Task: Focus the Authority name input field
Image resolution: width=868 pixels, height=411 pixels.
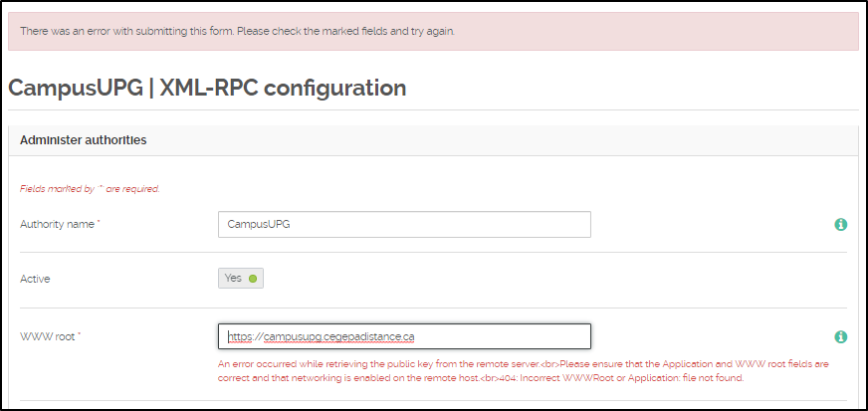Action: [x=403, y=225]
